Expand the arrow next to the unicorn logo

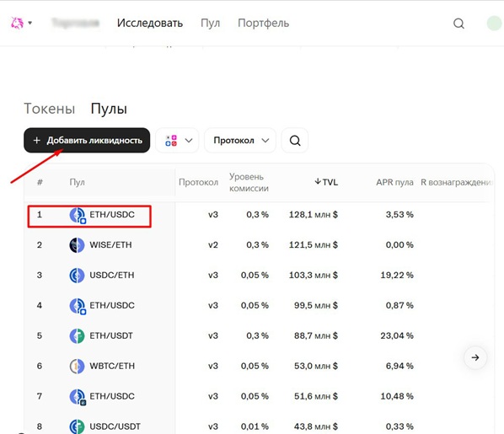pos(29,23)
